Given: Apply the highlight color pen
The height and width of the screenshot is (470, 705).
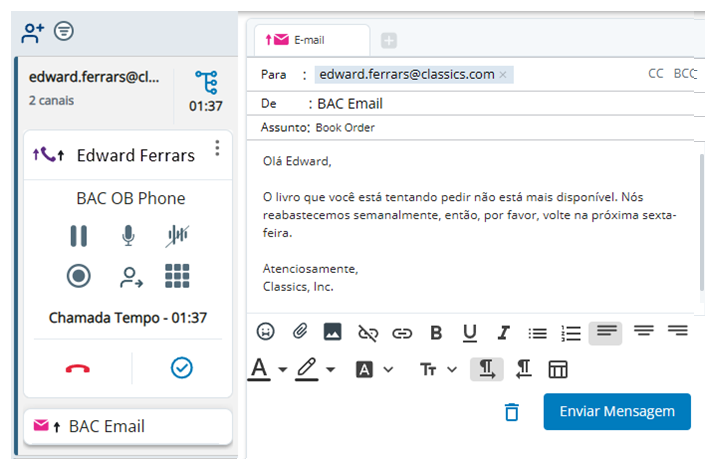Looking at the screenshot, I should 307,369.
